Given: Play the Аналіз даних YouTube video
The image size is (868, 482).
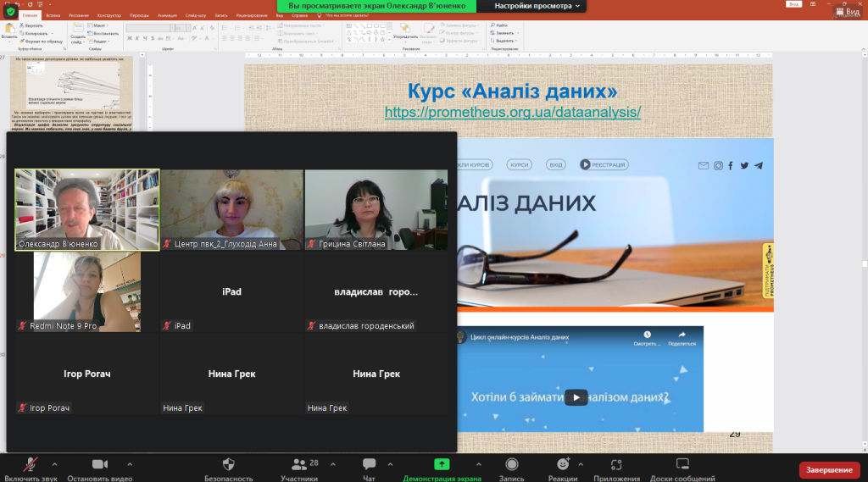Looking at the screenshot, I should 576,397.
